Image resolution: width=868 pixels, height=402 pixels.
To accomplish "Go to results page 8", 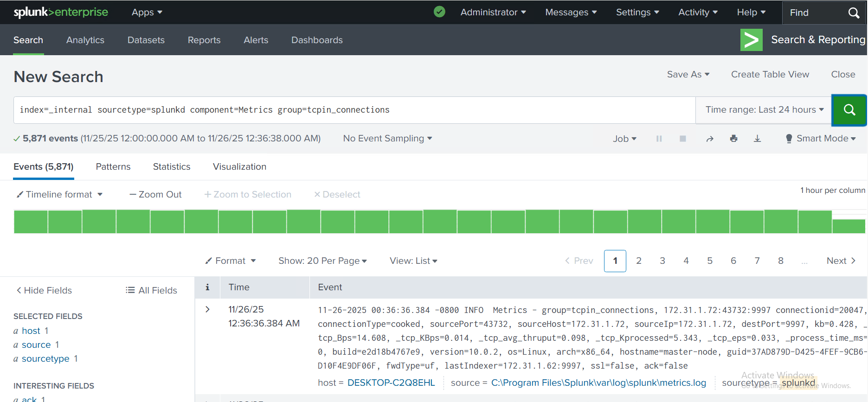I will tap(781, 261).
